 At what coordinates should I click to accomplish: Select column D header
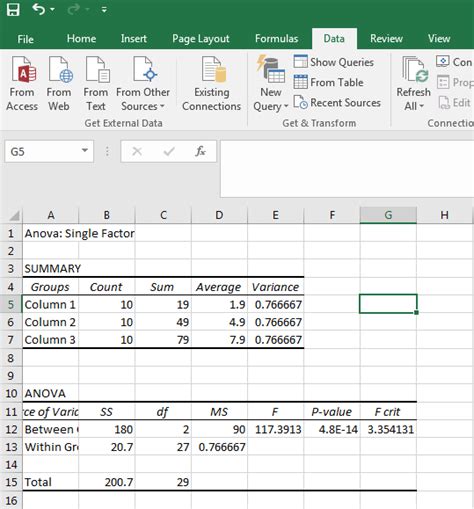click(x=219, y=215)
